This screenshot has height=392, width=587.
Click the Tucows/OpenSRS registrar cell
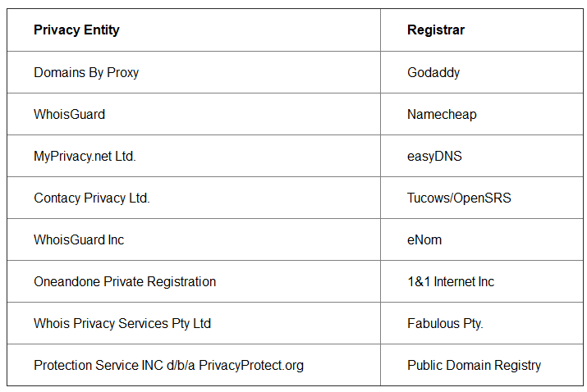click(x=459, y=198)
